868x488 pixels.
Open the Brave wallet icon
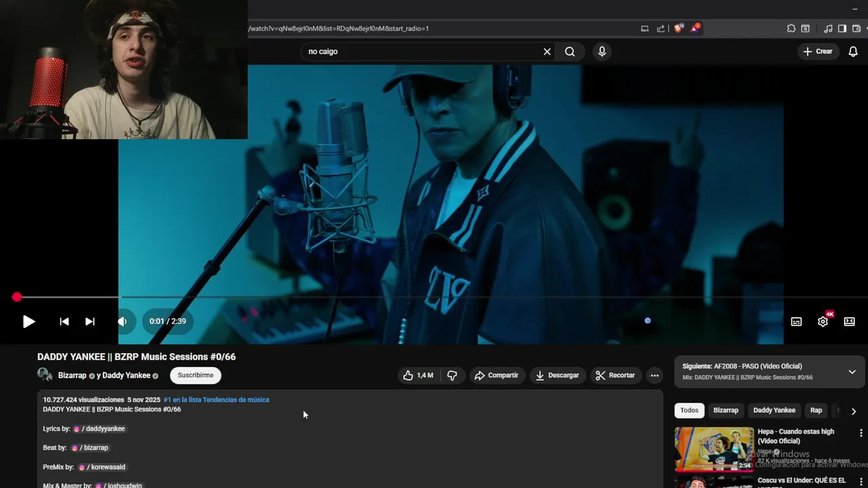tap(856, 28)
